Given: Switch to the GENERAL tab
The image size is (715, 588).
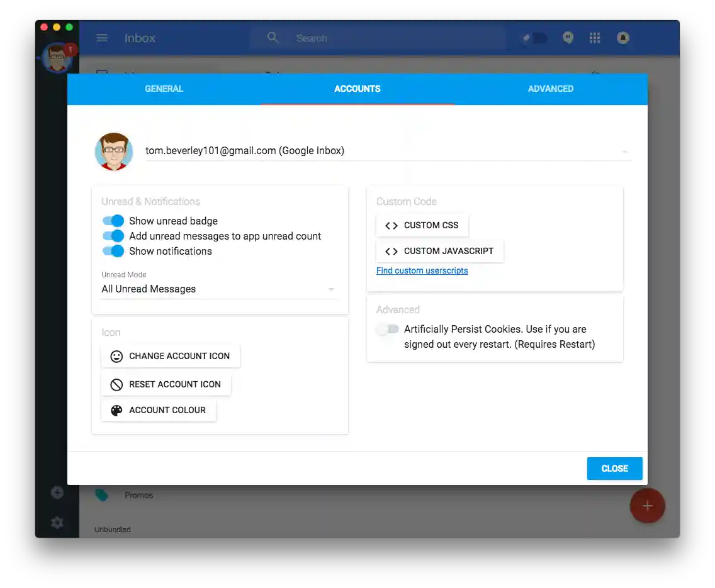Looking at the screenshot, I should pos(164,89).
